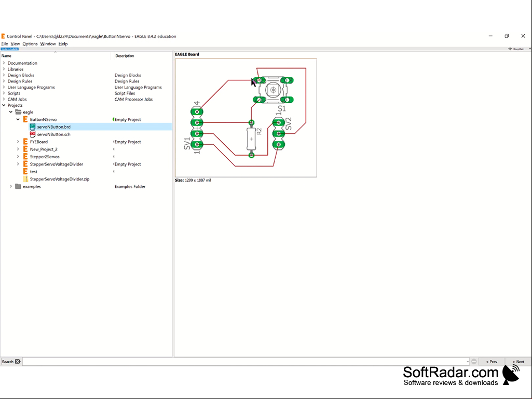Toggle the ButtonNServo project open-status indicator
Viewport: 532px width, 399px height.
coord(113,119)
